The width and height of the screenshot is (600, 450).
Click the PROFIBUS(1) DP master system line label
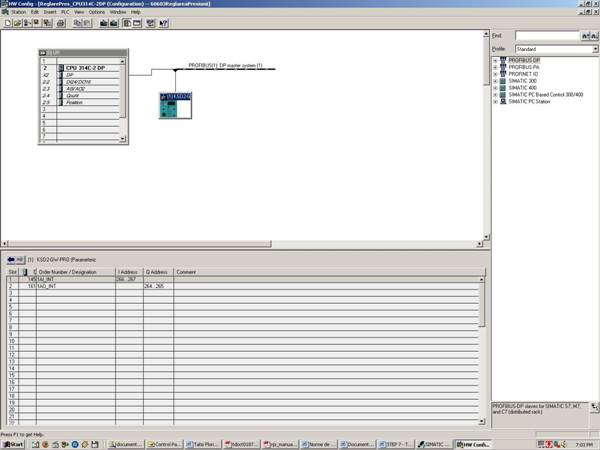click(225, 65)
